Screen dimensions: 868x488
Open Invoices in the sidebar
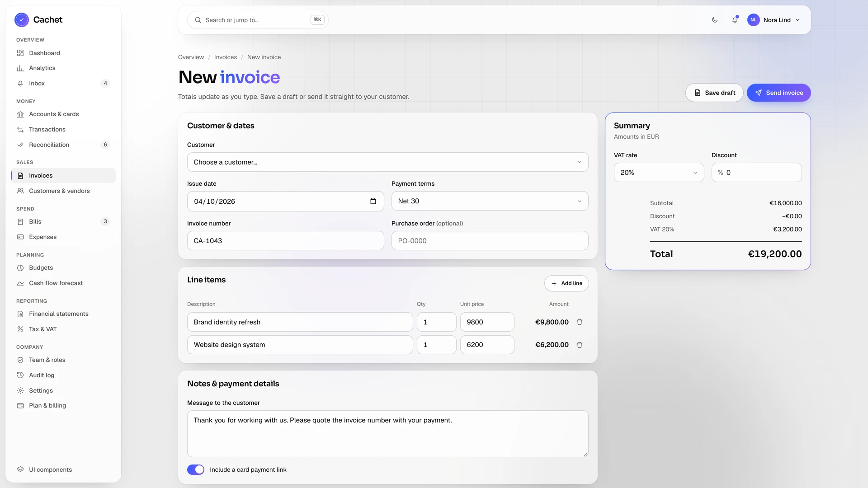pyautogui.click(x=63, y=176)
